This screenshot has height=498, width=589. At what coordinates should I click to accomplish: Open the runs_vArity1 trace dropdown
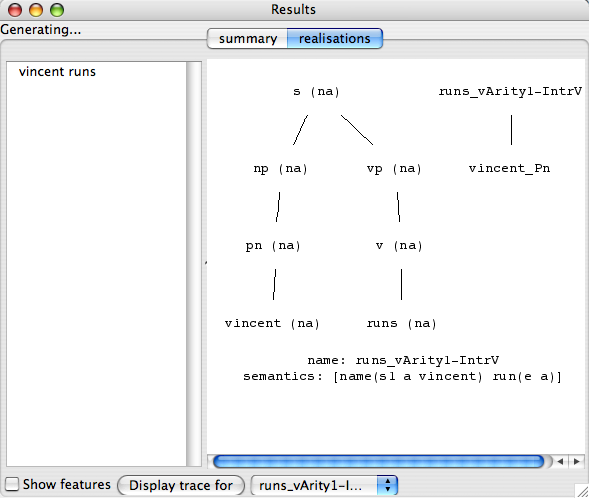click(324, 485)
